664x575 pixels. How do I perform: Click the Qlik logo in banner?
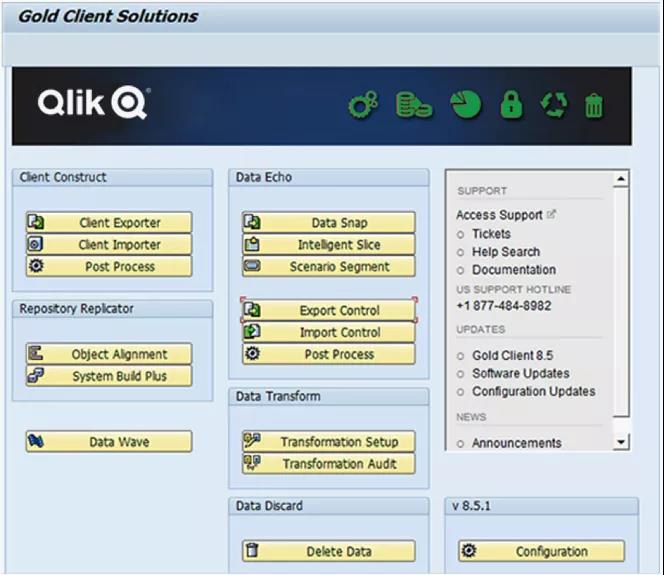[94, 103]
